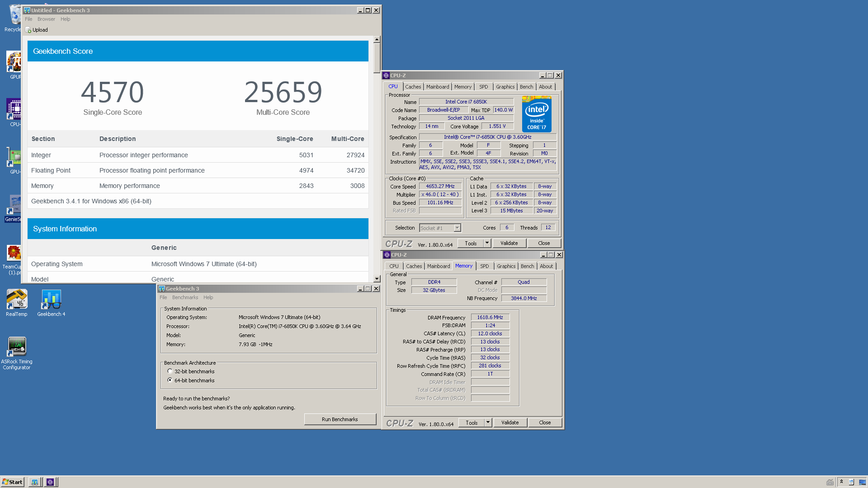Switch to SPD tab in lower CPU-Z
This screenshot has width=868, height=488.
[484, 266]
